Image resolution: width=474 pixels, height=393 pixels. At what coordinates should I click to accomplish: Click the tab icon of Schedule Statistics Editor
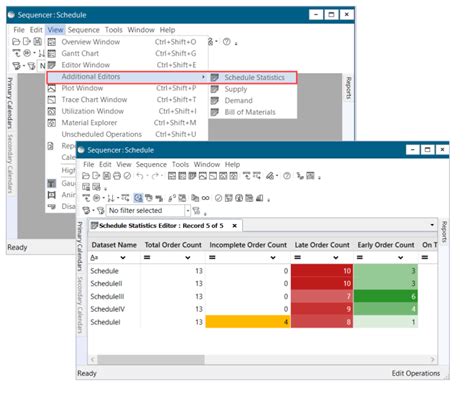(x=94, y=226)
